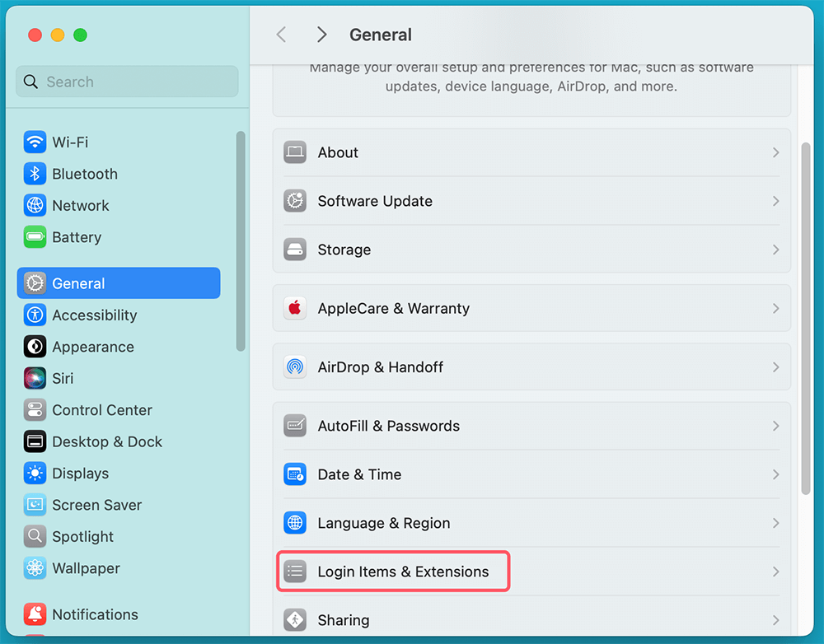Click the Bluetooth icon in sidebar
This screenshot has width=824, height=644.
click(35, 174)
